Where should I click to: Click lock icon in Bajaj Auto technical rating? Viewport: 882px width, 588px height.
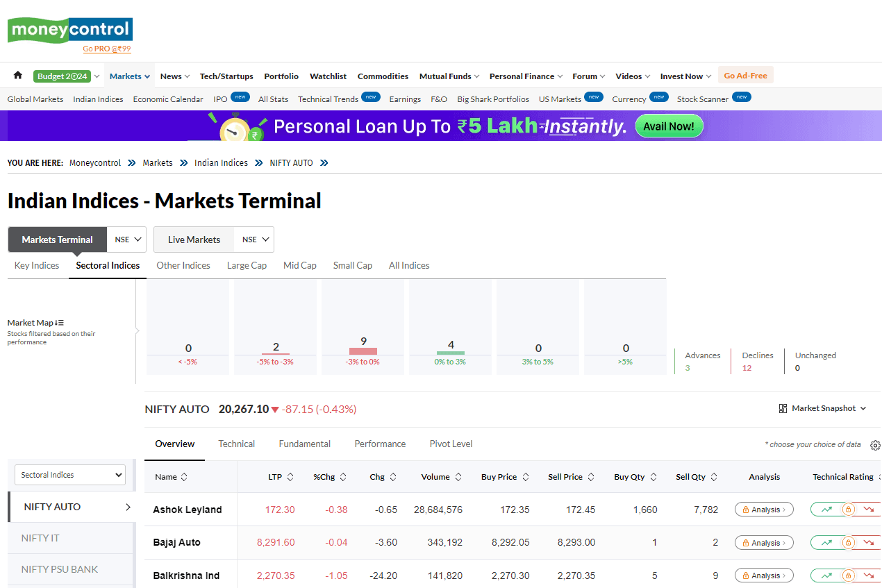pyautogui.click(x=848, y=543)
